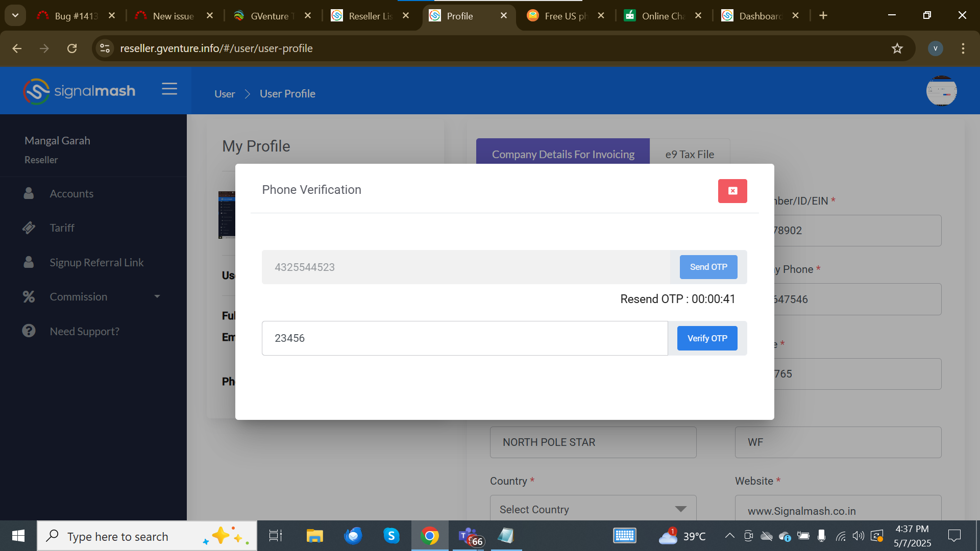Image resolution: width=980 pixels, height=551 pixels.
Task: Open Skype from the taskbar
Action: click(x=391, y=536)
